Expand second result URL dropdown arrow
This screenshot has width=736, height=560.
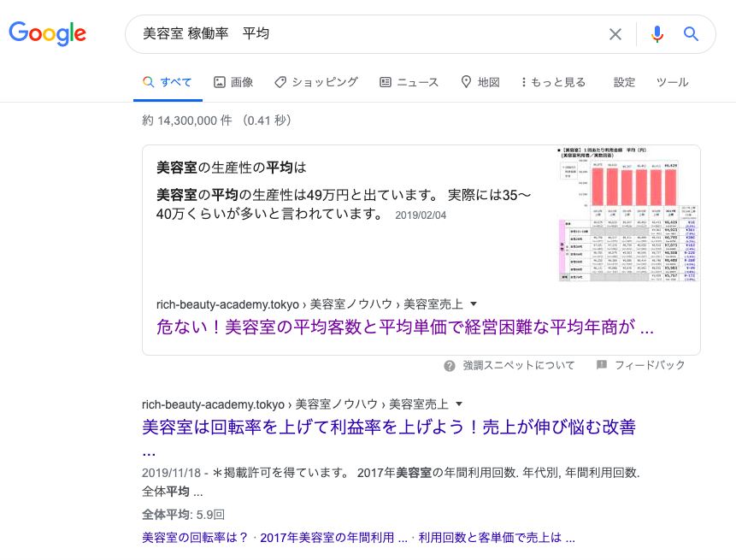(x=459, y=404)
